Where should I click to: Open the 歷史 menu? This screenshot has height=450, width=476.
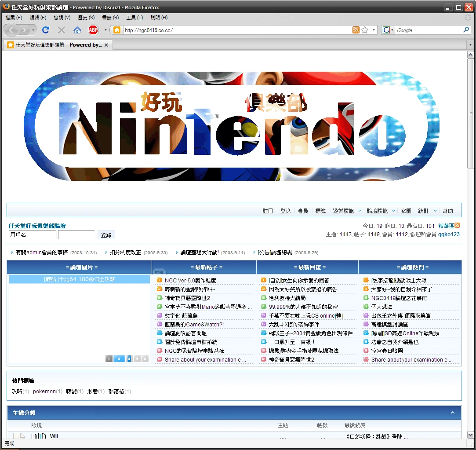click(86, 18)
